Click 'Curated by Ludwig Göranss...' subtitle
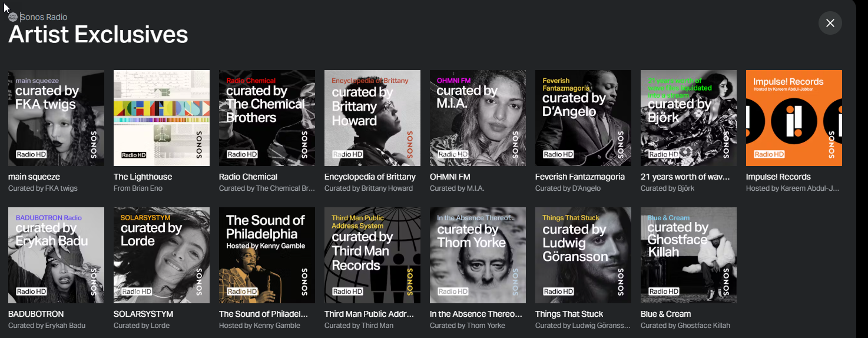 click(582, 326)
